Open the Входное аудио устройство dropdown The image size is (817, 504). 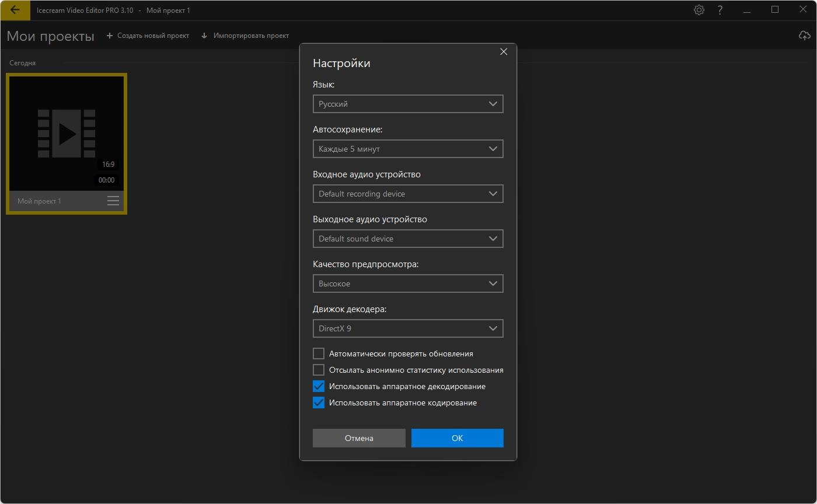tap(407, 194)
